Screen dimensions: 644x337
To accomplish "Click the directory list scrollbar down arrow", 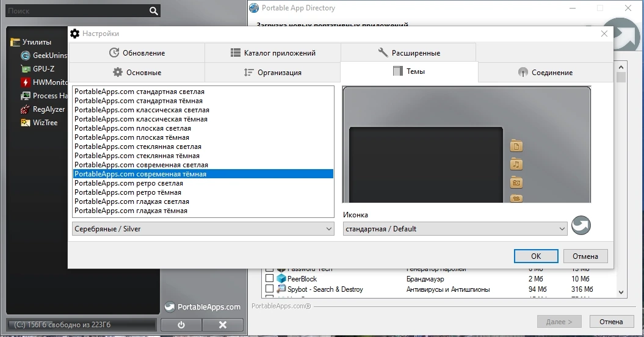I will tap(621, 292).
